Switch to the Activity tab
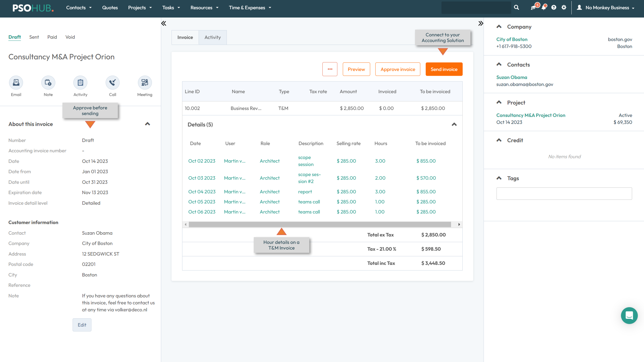 (x=213, y=37)
